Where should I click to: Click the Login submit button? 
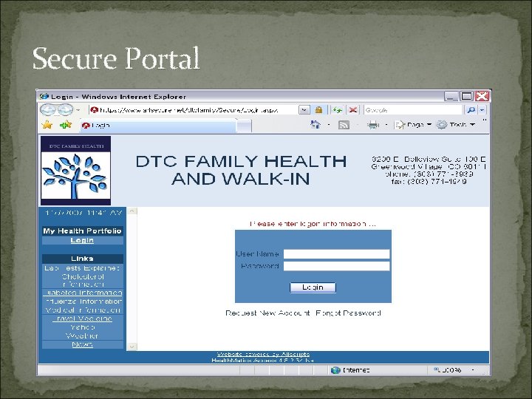tap(313, 287)
